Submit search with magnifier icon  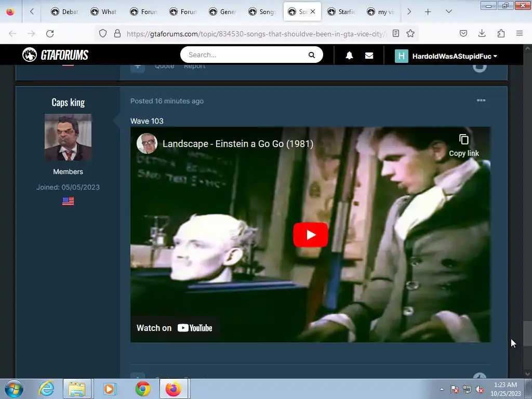tap(312, 55)
